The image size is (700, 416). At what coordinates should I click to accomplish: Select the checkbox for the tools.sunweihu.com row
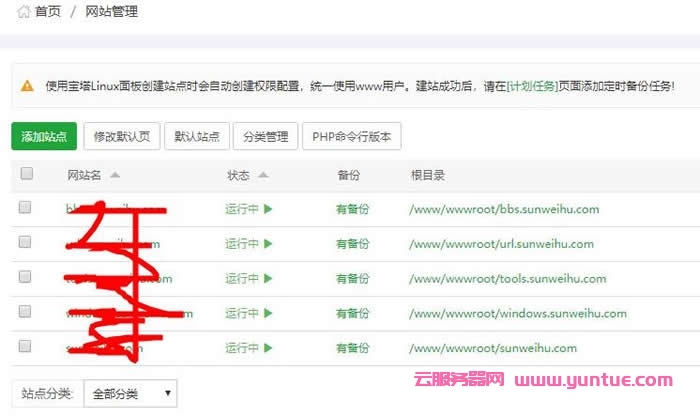[x=26, y=278]
